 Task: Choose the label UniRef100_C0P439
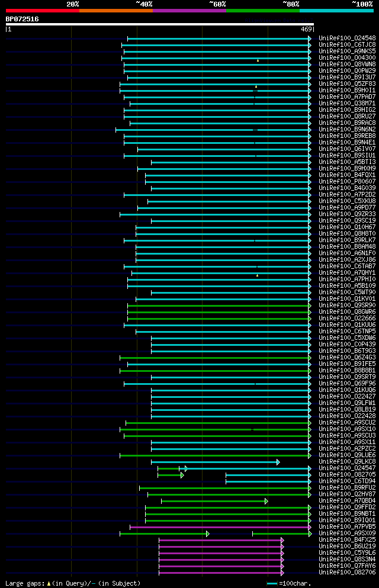[x=347, y=344]
